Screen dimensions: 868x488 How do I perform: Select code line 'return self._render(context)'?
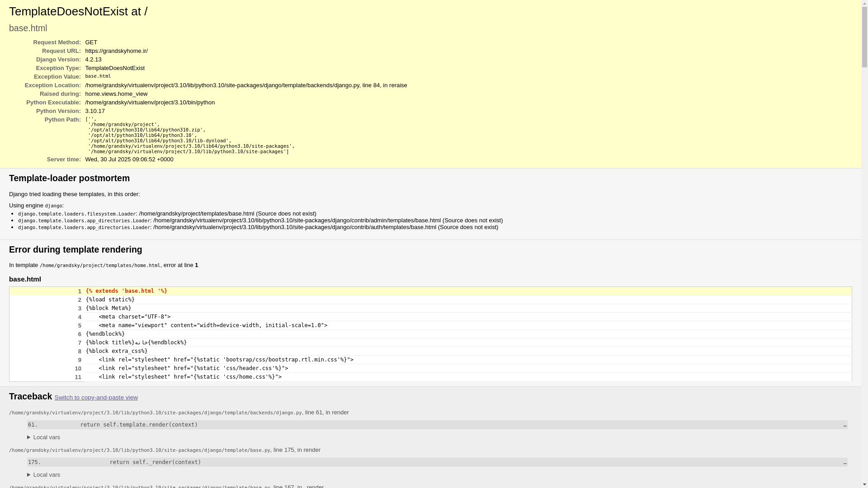437,462
